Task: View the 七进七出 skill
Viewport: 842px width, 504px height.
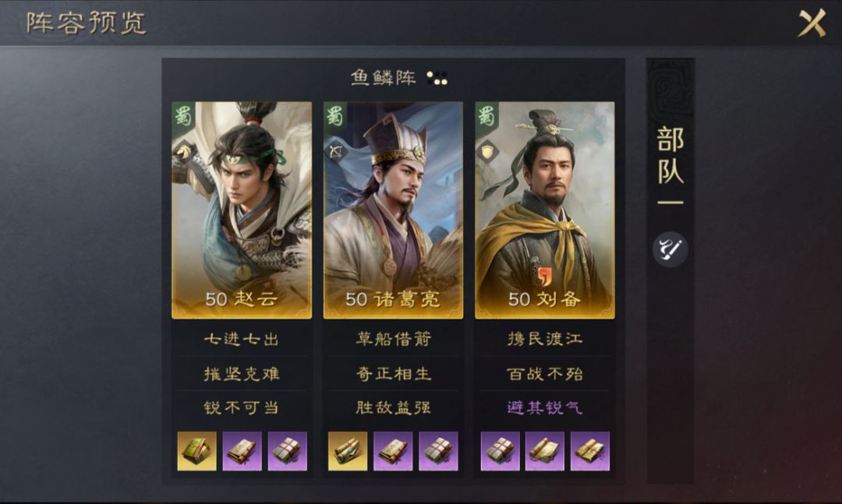Action: tap(242, 339)
